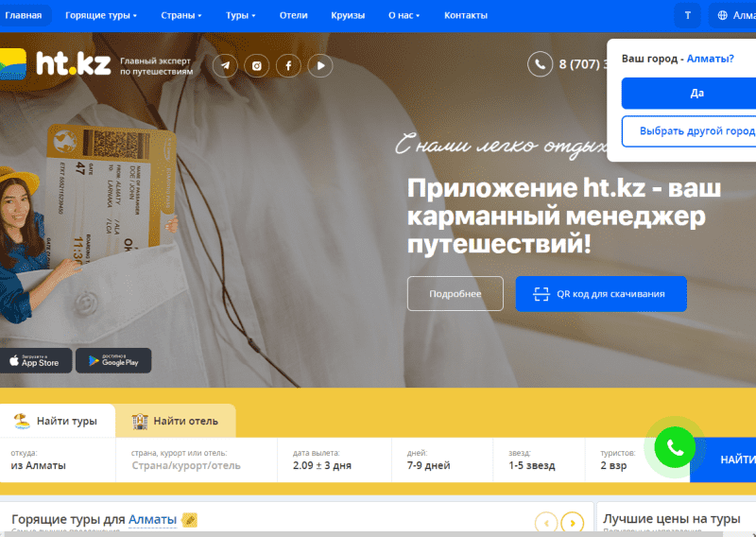Click the Лучшие цены на туры heading
Image resolution: width=756 pixels, height=537 pixels.
point(671,519)
